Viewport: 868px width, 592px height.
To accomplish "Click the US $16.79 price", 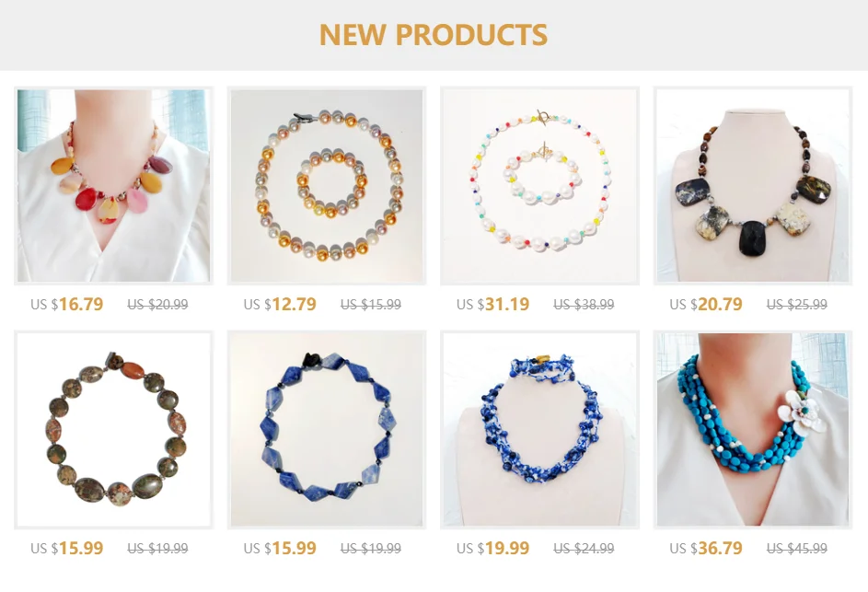I will [x=67, y=304].
